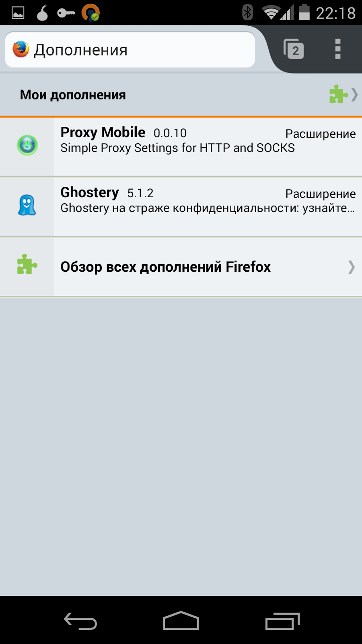Viewport: 362px width, 644px height.
Task: Tap the puzzle icon in Мои дополнения header
Action: pos(339,94)
